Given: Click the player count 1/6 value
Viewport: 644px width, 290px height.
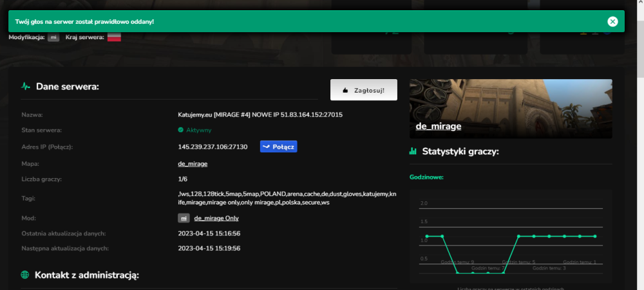Looking at the screenshot, I should (182, 179).
